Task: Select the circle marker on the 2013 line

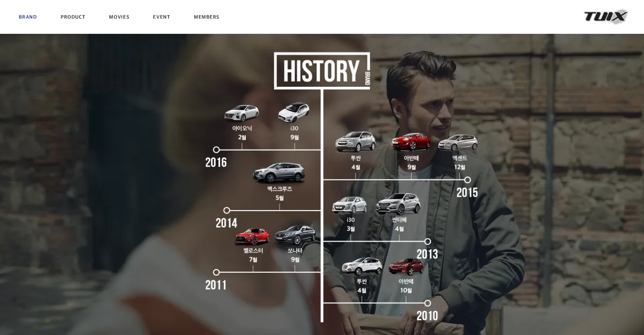Action: (x=428, y=242)
